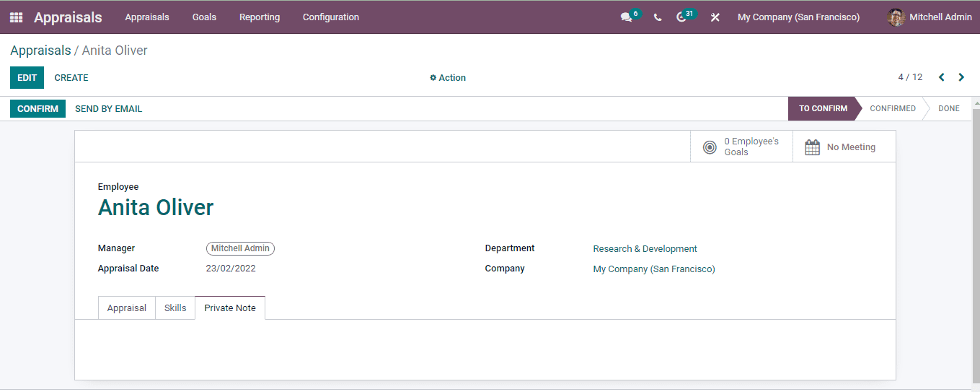Open the conversations chat icon
Image resolution: width=980 pixels, height=392 pixels.
click(626, 17)
